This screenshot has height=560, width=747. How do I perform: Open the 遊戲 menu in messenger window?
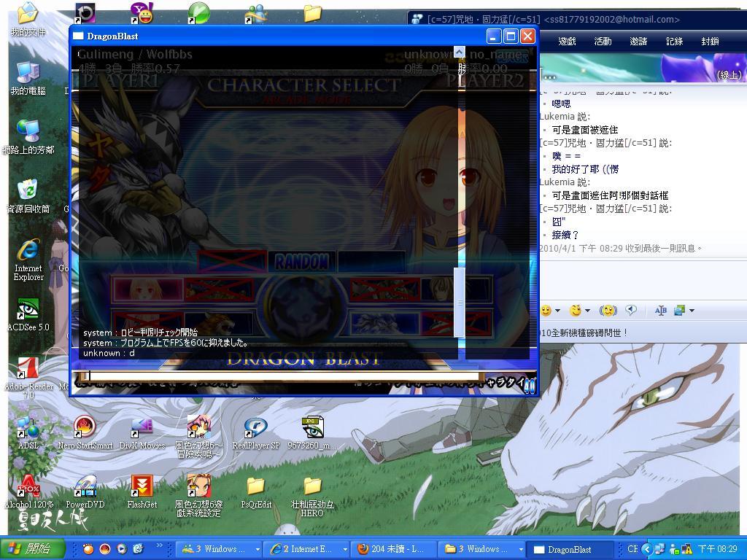(567, 42)
